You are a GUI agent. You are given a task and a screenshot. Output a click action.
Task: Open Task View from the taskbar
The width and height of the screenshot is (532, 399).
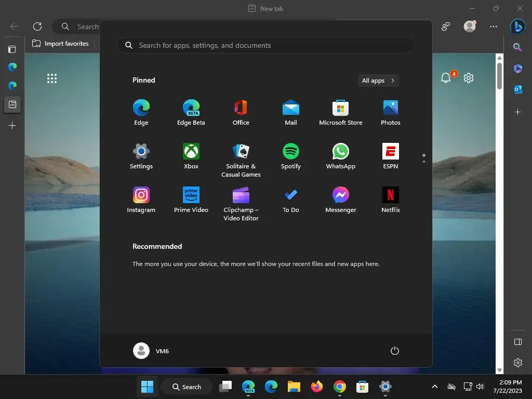coord(225,387)
